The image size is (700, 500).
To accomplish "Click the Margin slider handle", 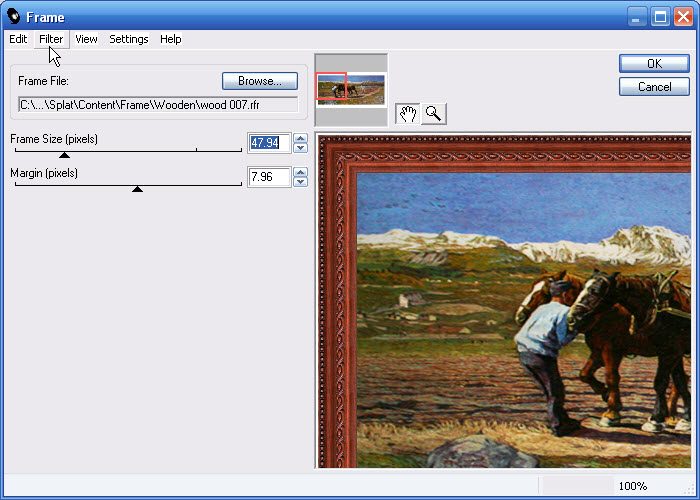I will pos(138,189).
